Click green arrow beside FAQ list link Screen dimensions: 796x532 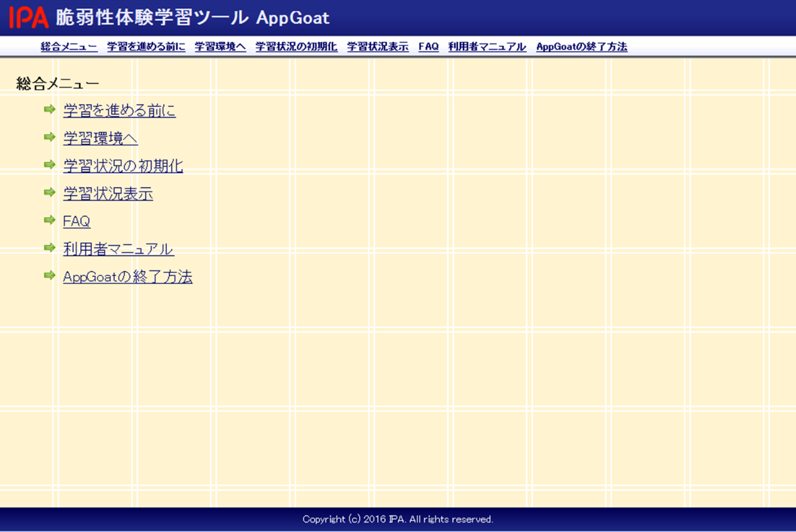tap(50, 220)
